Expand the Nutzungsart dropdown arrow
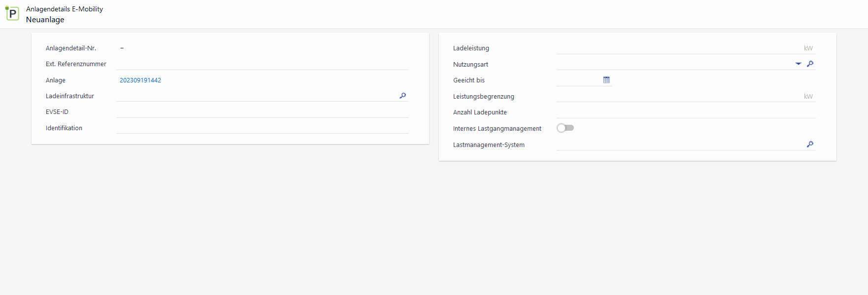 pos(798,64)
